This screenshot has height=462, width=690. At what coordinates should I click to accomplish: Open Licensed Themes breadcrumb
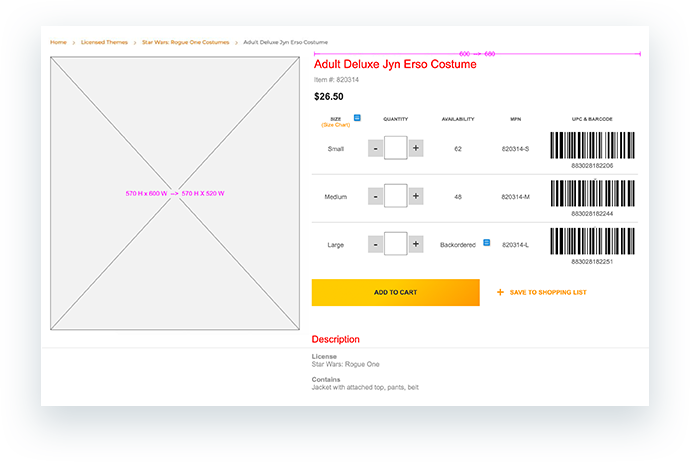pyautogui.click(x=105, y=42)
